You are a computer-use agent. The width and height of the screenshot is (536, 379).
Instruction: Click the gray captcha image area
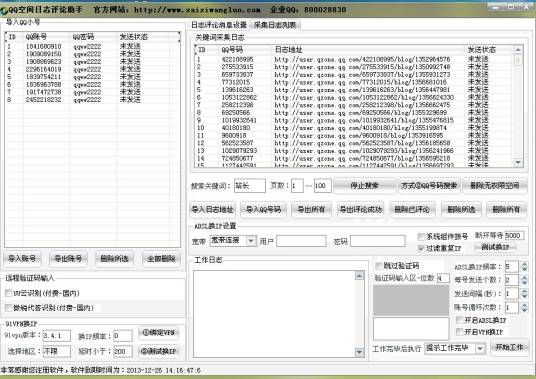[x=411, y=300]
